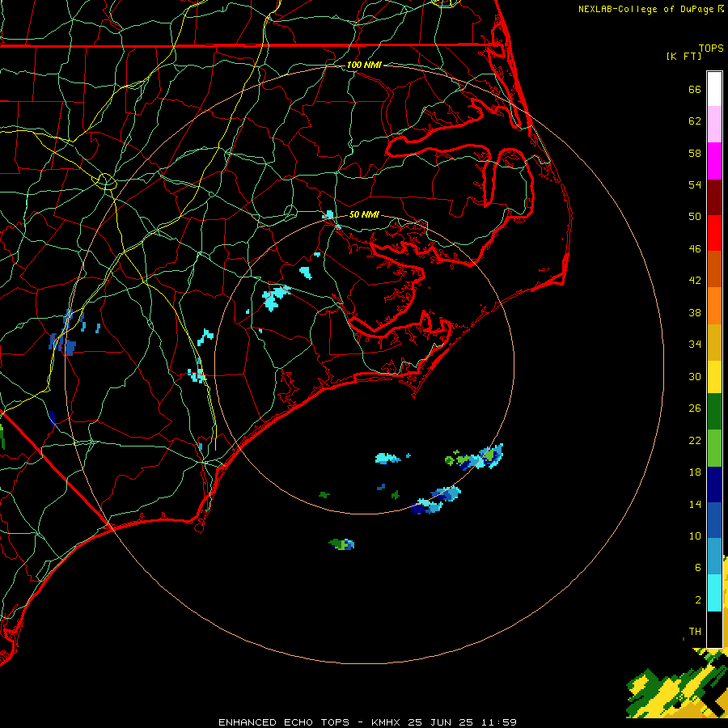Click the 18 value on the legend
The height and width of the screenshot is (728, 728).
695,472
